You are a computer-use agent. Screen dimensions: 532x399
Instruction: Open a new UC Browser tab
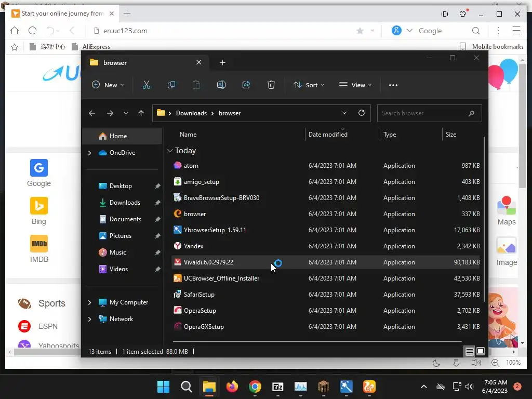(127, 13)
